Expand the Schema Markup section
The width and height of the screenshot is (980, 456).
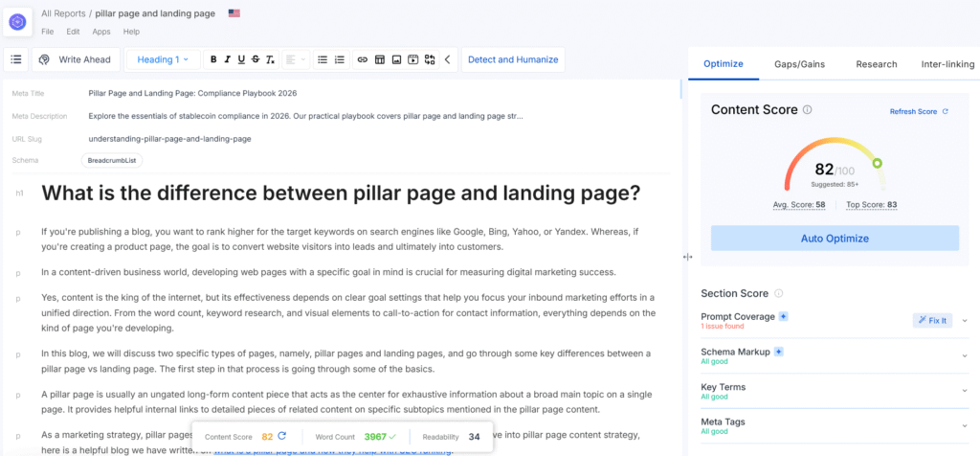point(965,355)
